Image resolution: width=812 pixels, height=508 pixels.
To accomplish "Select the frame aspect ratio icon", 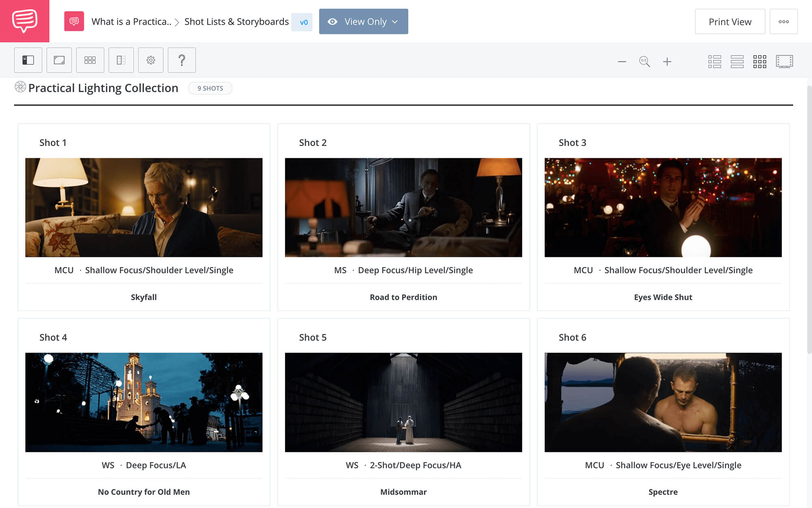I will [59, 60].
